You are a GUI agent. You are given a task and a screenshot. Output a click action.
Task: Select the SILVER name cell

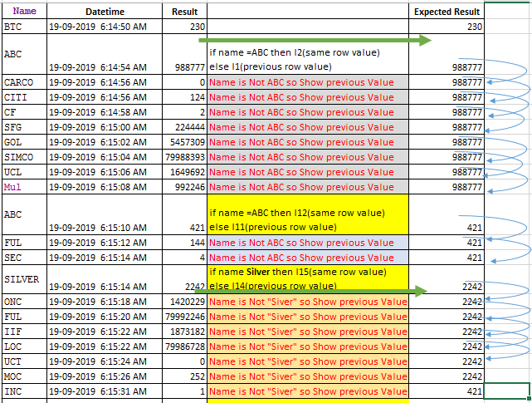[24, 279]
